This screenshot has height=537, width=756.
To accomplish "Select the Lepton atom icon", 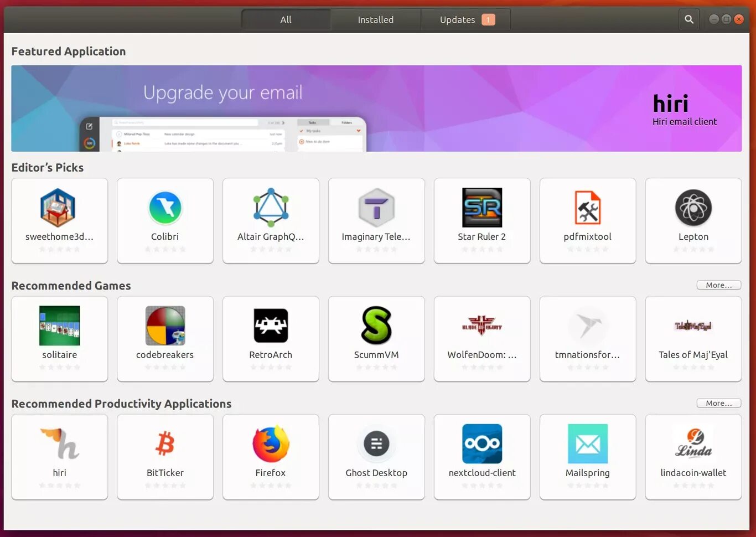I will (693, 208).
